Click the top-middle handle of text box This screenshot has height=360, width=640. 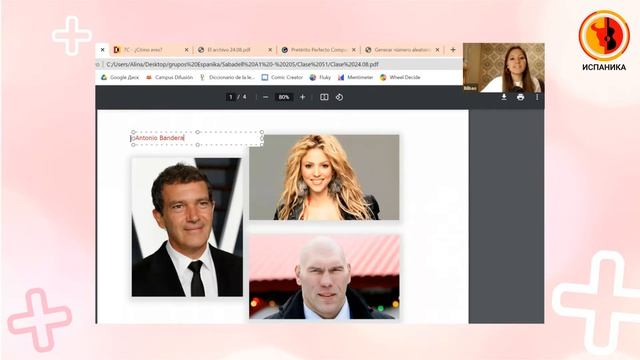tap(198, 132)
